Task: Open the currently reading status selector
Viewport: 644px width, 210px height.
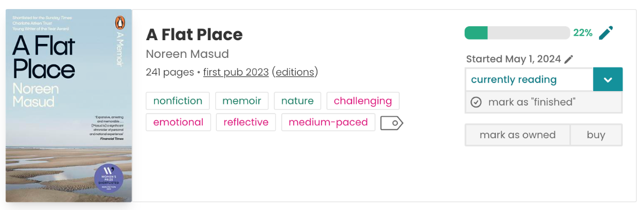Action: (x=529, y=80)
